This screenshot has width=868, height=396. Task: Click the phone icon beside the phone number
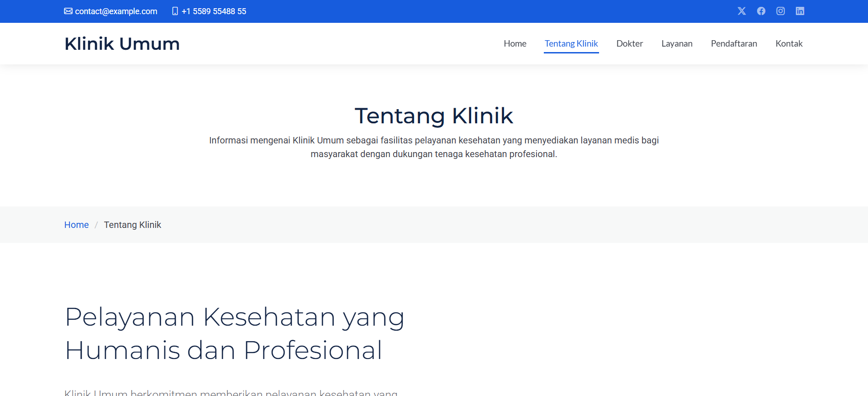click(175, 11)
